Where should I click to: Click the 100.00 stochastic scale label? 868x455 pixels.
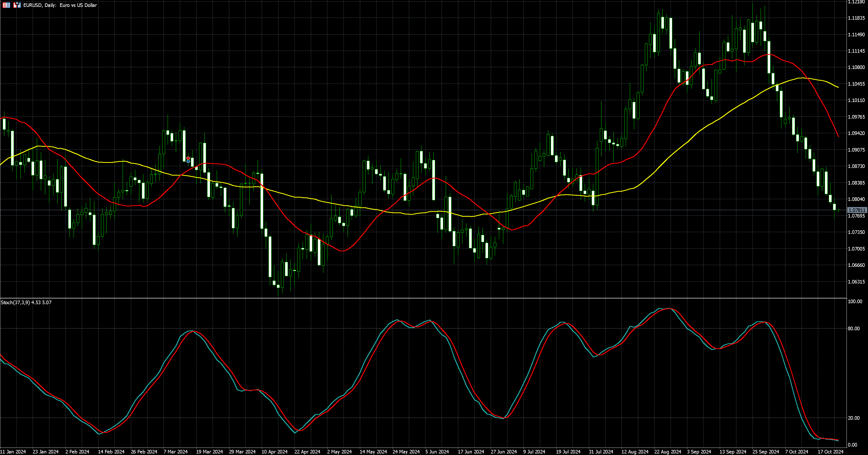coord(855,302)
